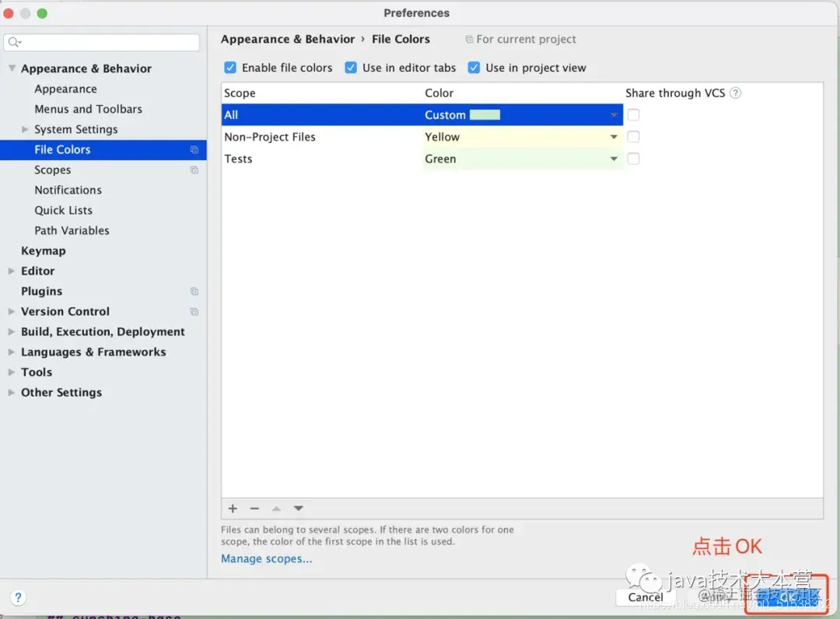
Task: Check Share through VCS for All scope
Action: click(x=633, y=114)
